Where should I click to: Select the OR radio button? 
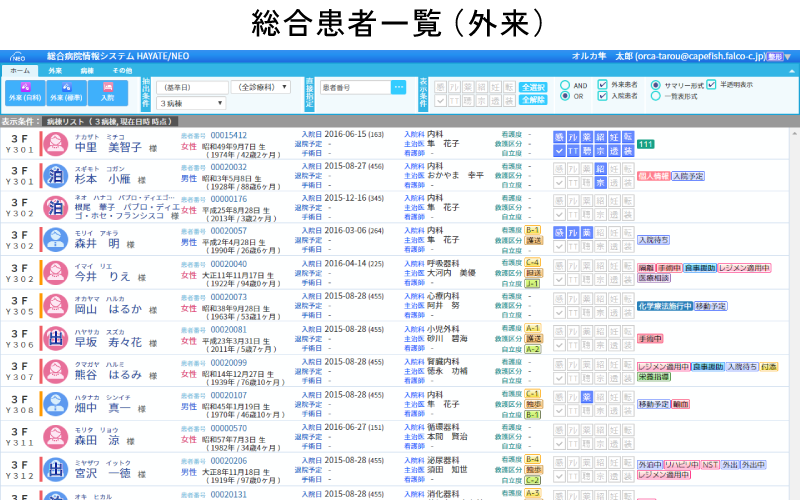[x=566, y=97]
